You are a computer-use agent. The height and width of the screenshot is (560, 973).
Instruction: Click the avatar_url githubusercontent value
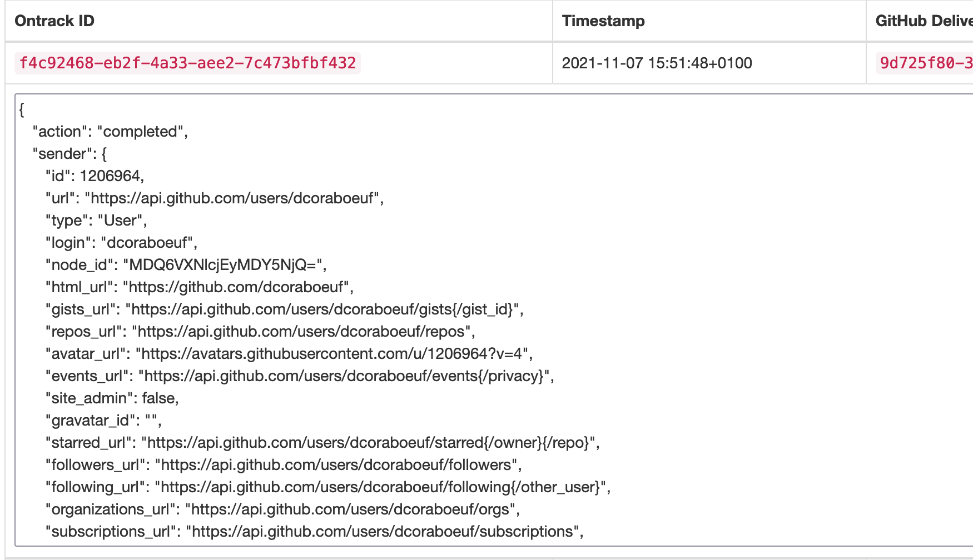(334, 354)
